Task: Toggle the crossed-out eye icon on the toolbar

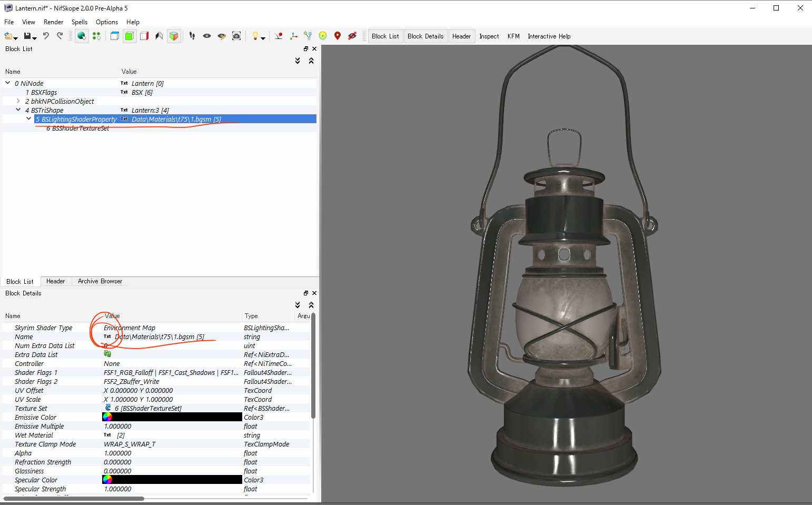Action: 352,36
